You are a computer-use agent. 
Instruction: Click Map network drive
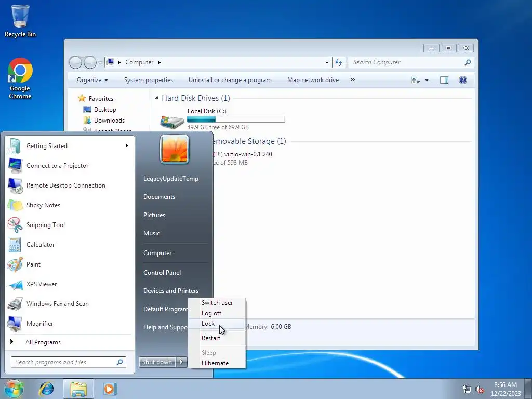313,80
